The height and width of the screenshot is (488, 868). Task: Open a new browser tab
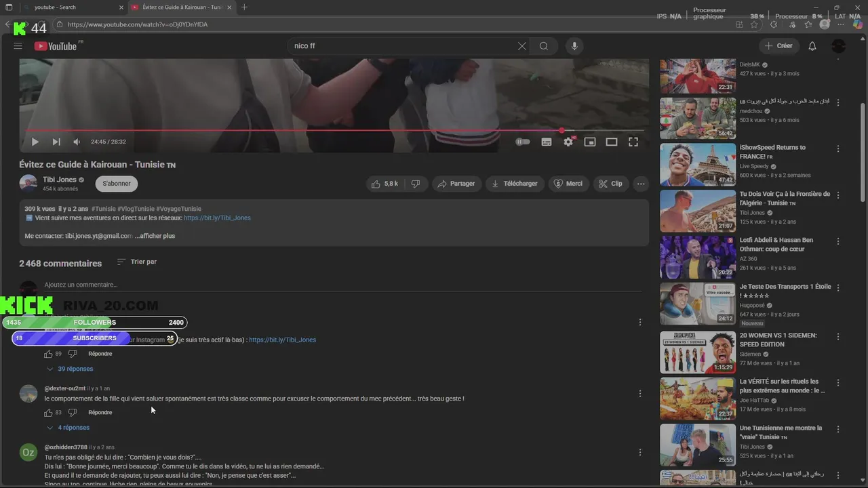click(244, 7)
